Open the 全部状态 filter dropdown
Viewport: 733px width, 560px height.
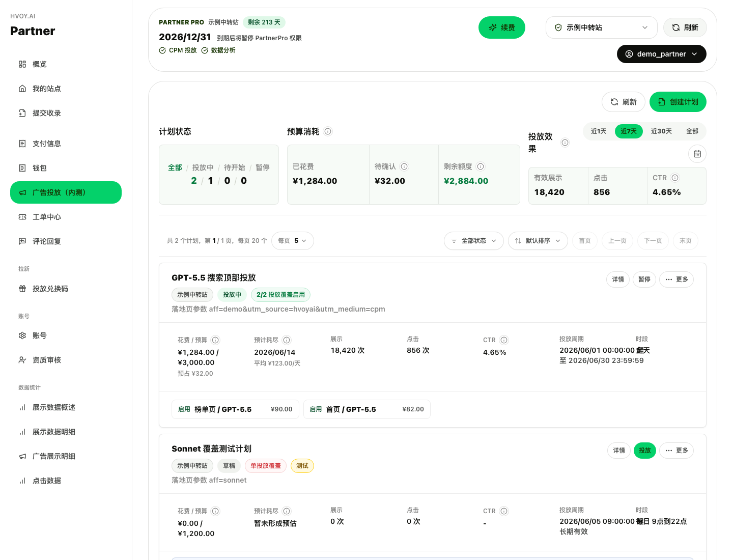(474, 241)
